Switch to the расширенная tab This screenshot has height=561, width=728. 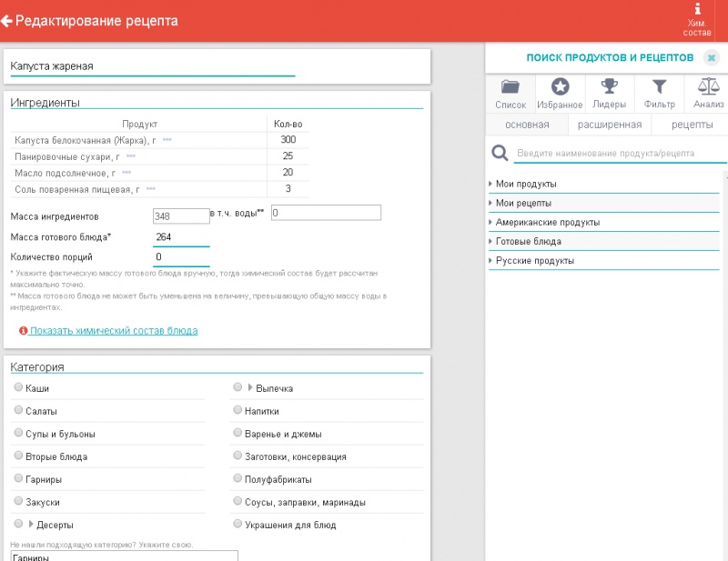(610, 125)
